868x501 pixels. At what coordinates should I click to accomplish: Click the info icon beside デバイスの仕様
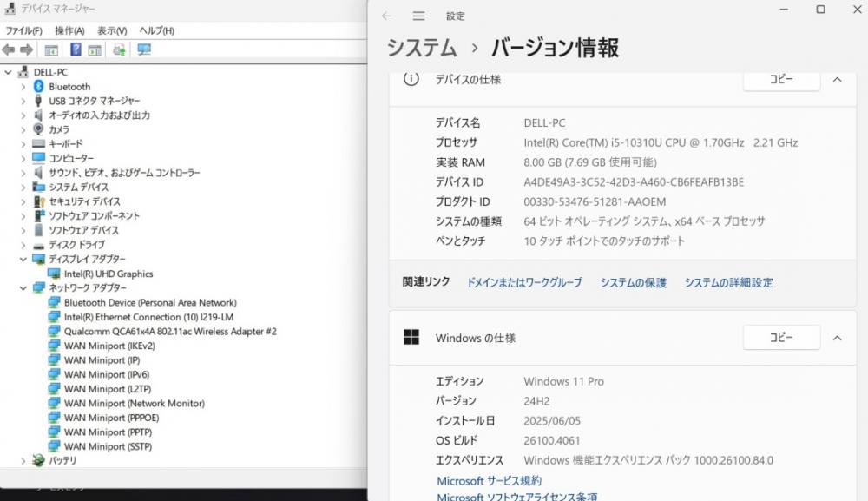point(411,79)
